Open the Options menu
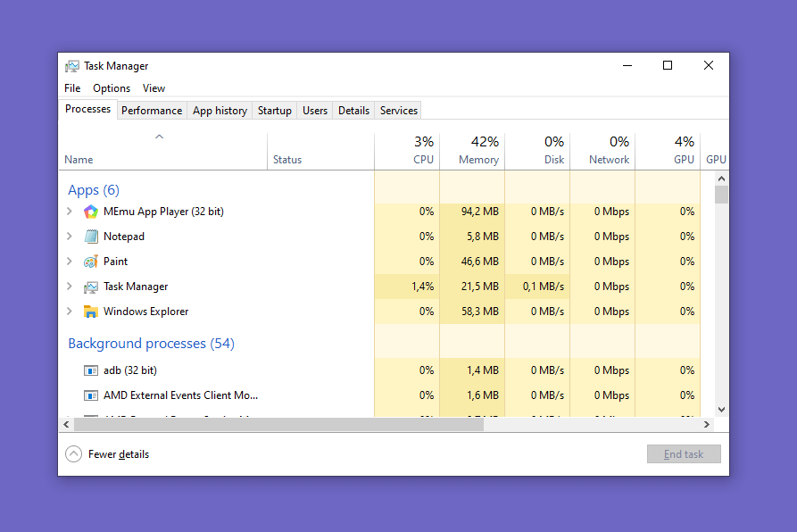 (112, 87)
